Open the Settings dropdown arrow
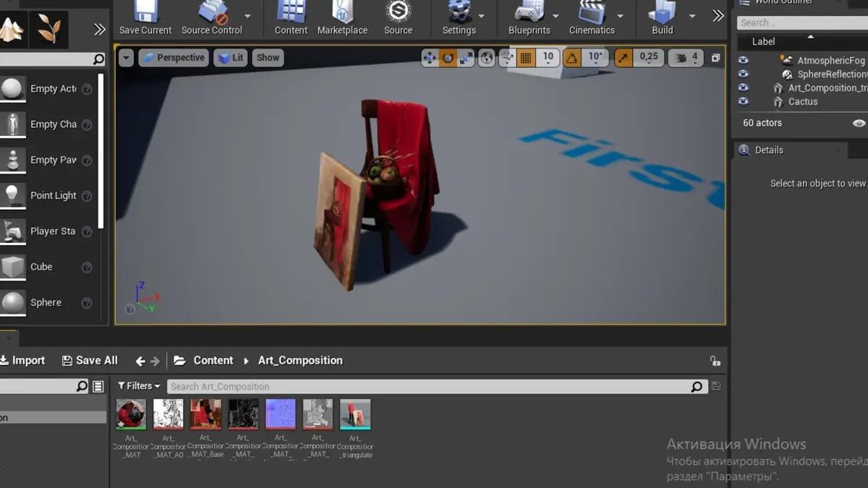 coord(482,16)
